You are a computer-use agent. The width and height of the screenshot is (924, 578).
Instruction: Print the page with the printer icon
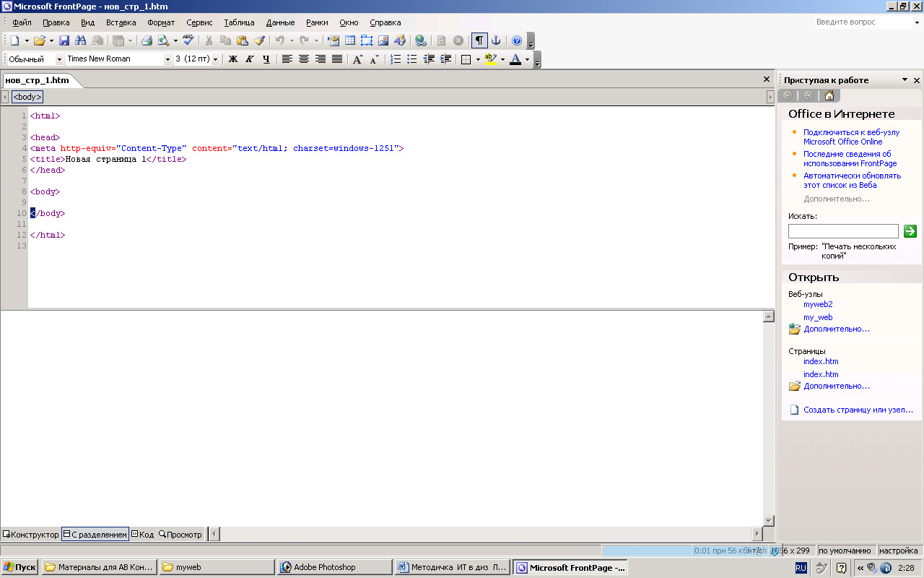click(x=147, y=41)
